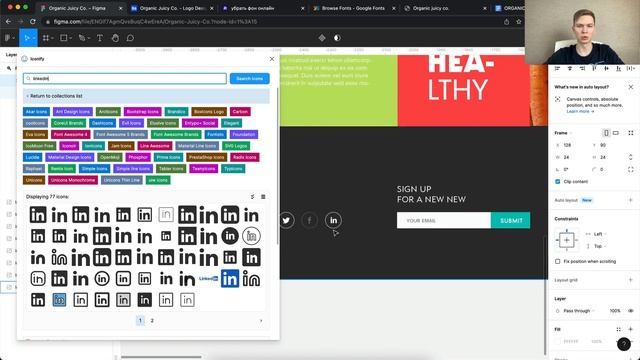Image resolution: width=640 pixels, height=360 pixels.
Task: Toggle the constrain proportions lock
Action: 631,157
